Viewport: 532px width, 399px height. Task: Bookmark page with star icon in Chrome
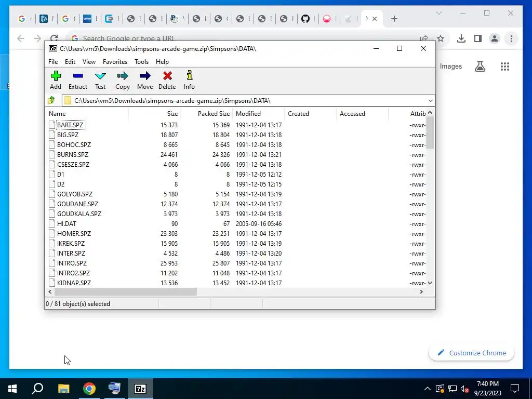(x=441, y=38)
